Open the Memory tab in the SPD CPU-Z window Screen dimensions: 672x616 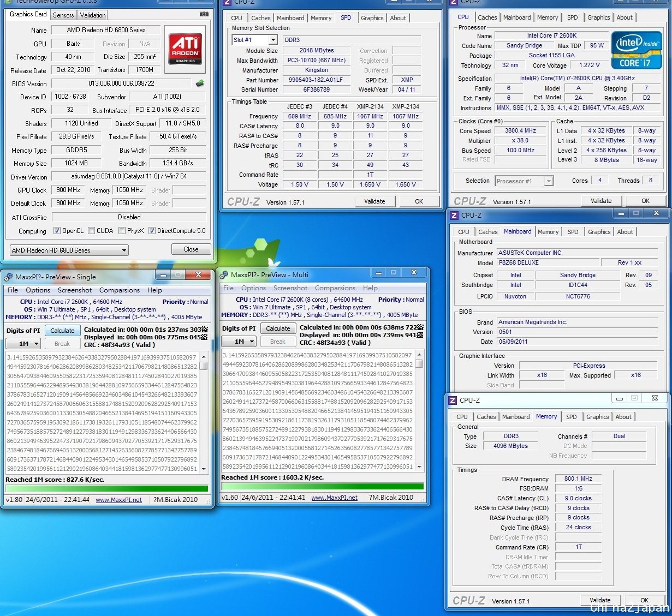[x=321, y=18]
